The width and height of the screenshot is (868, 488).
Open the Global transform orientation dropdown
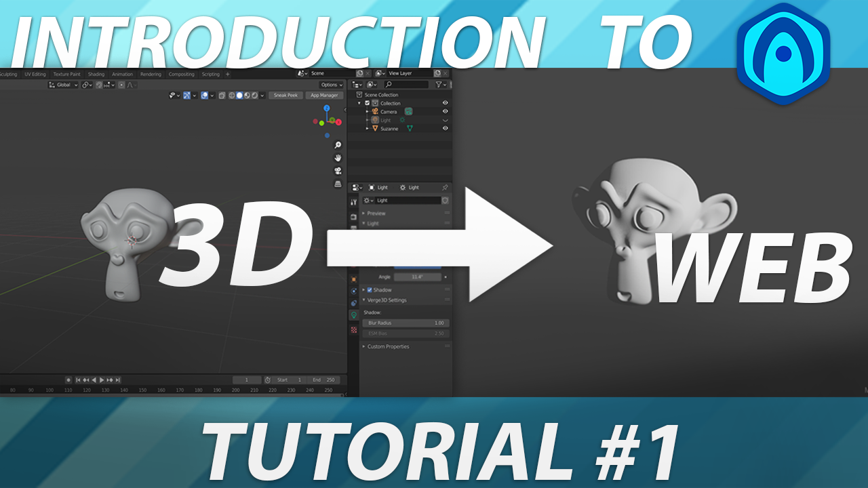pos(64,85)
